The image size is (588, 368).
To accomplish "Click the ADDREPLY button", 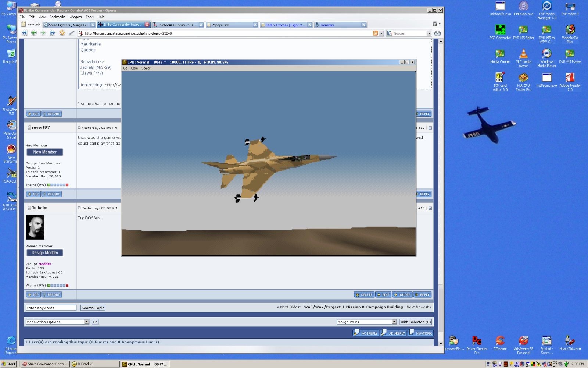I will [393, 333].
